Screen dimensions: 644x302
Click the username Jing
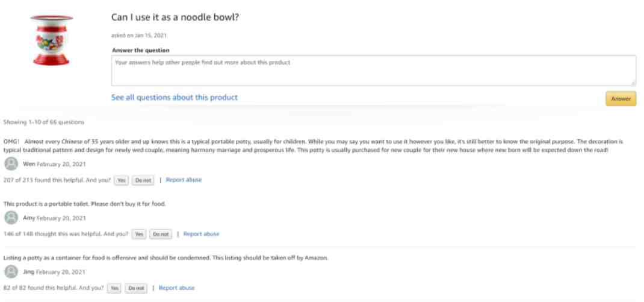tap(29, 271)
